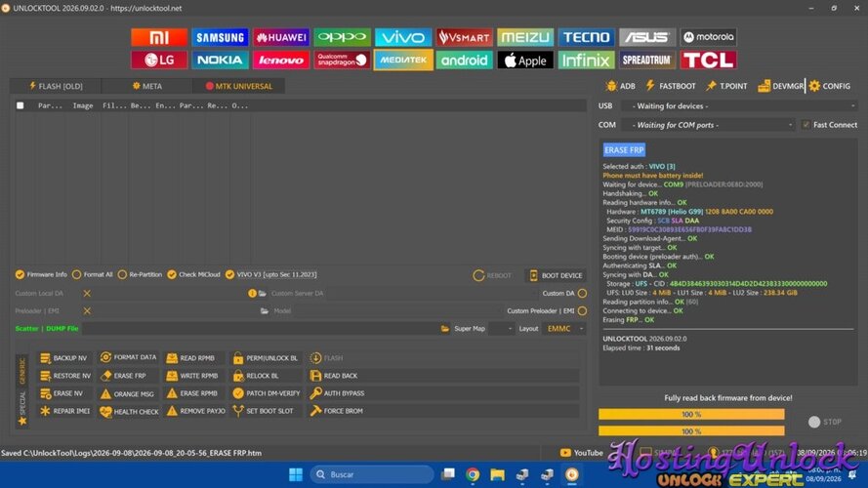Toggle the select-all partitions checkbox
The height and width of the screenshot is (488, 868).
21,105
